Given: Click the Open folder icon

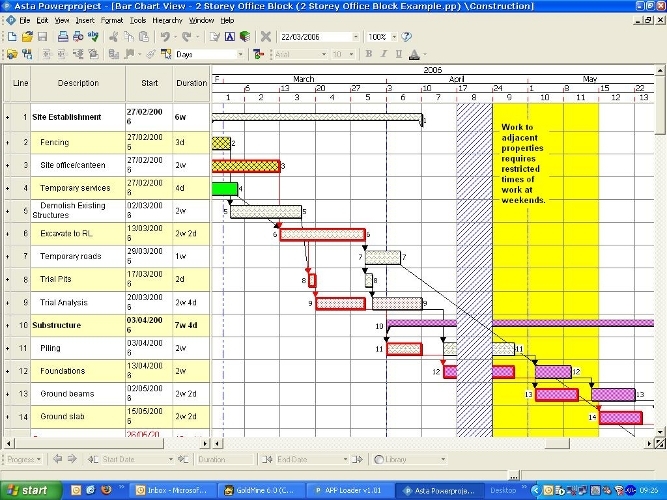Looking at the screenshot, I should [26, 37].
